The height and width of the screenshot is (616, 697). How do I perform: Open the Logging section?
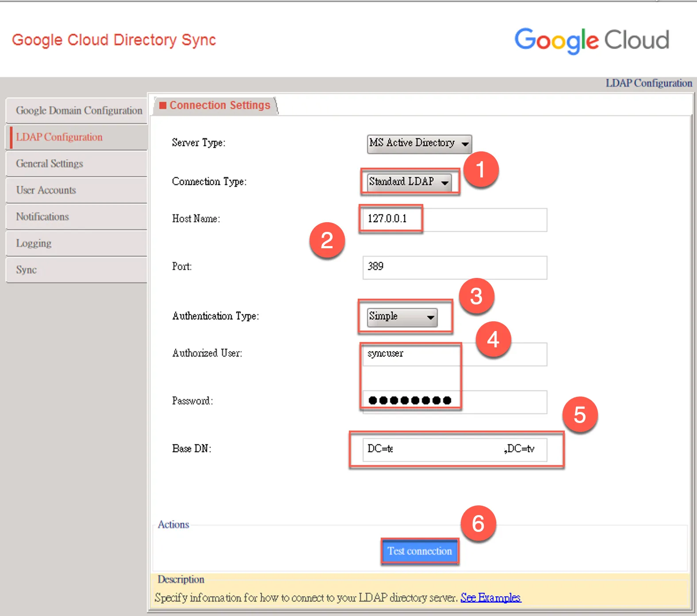click(x=77, y=243)
